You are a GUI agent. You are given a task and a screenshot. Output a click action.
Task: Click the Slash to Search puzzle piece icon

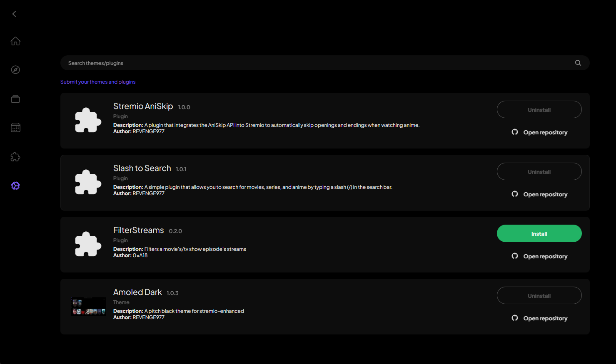(88, 182)
